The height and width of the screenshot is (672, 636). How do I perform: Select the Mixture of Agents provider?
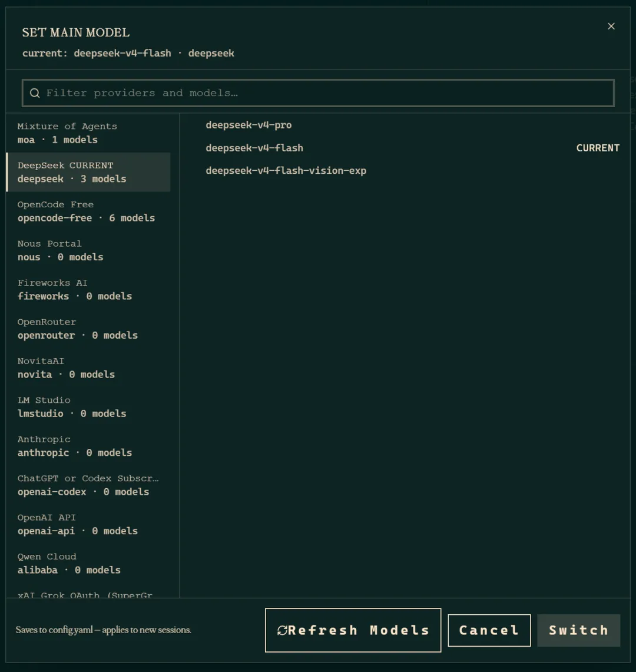tap(89, 133)
